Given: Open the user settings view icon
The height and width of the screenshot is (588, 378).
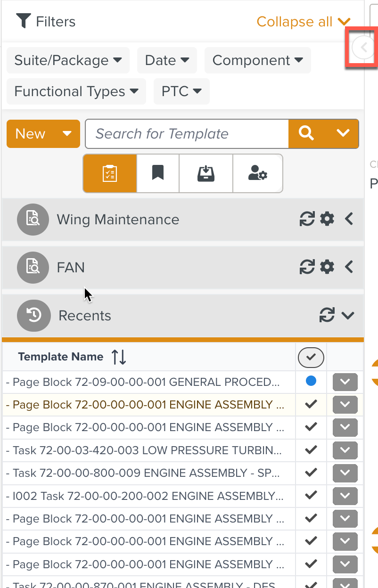Looking at the screenshot, I should click(x=258, y=173).
